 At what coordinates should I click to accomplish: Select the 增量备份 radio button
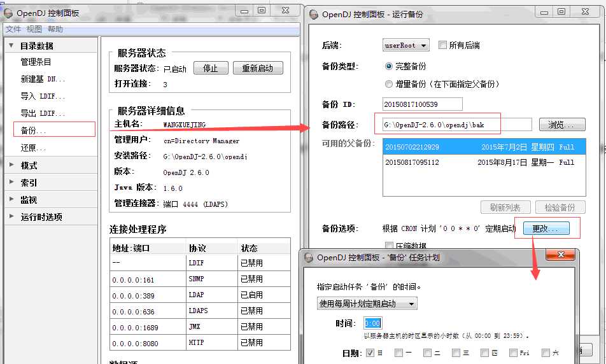pos(389,84)
